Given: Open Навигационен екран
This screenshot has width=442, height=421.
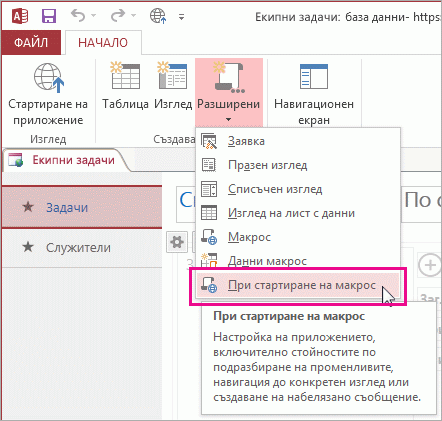Looking at the screenshot, I should 314,94.
